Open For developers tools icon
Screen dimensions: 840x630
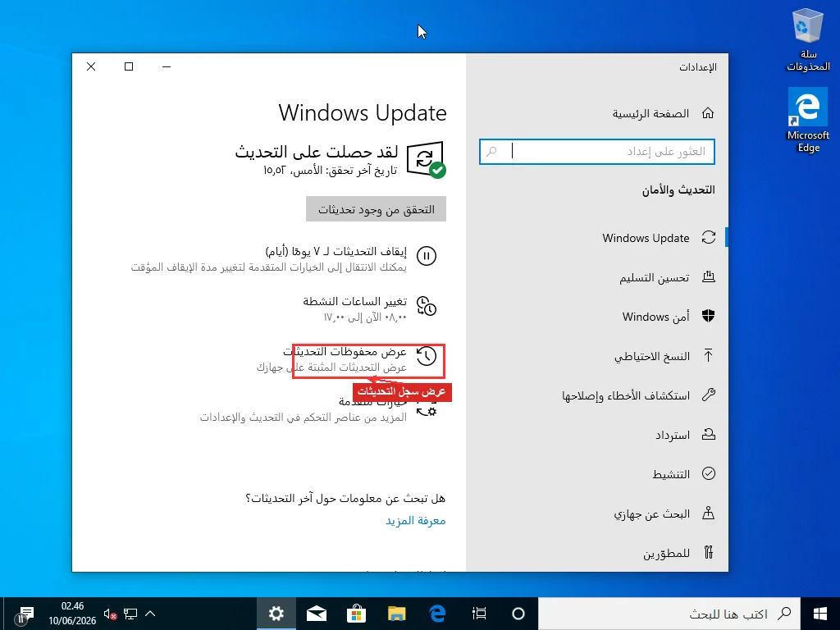[708, 552]
